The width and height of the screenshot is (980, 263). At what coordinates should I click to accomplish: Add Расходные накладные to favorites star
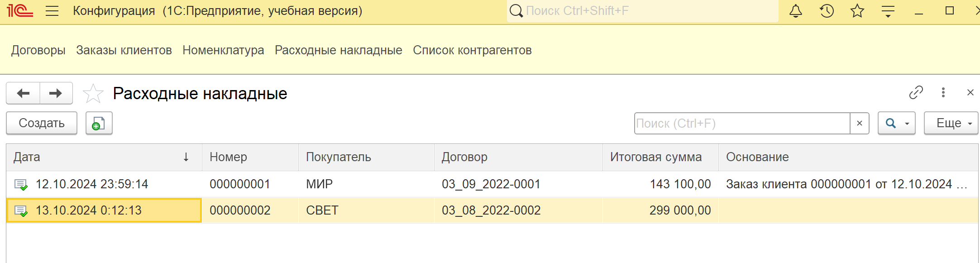click(x=93, y=93)
